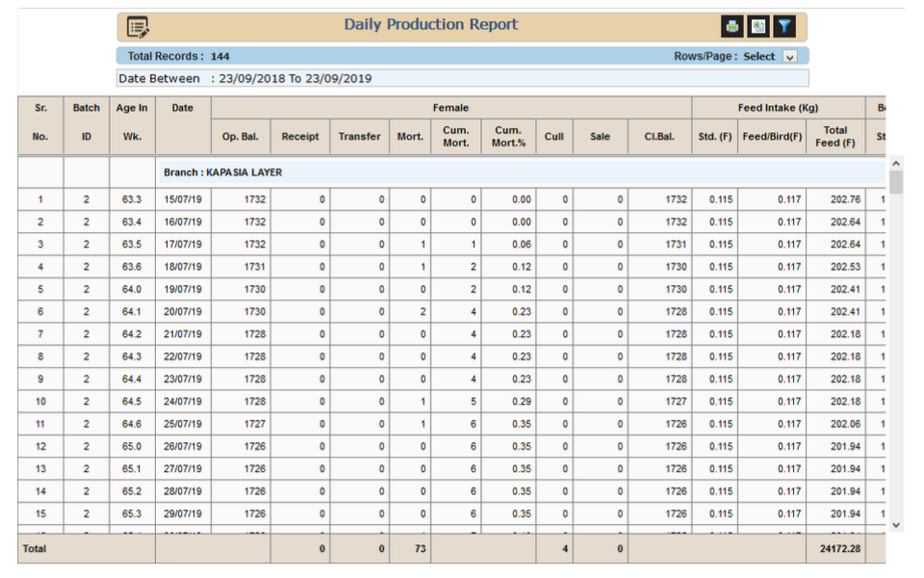924x578 pixels.
Task: Export report to Excel spreadsheet
Action: [x=758, y=27]
